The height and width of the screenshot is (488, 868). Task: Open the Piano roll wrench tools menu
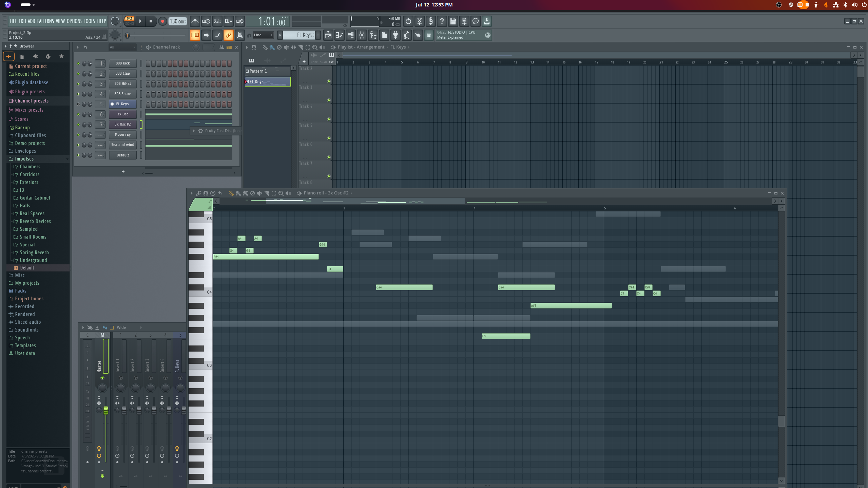[199, 193]
